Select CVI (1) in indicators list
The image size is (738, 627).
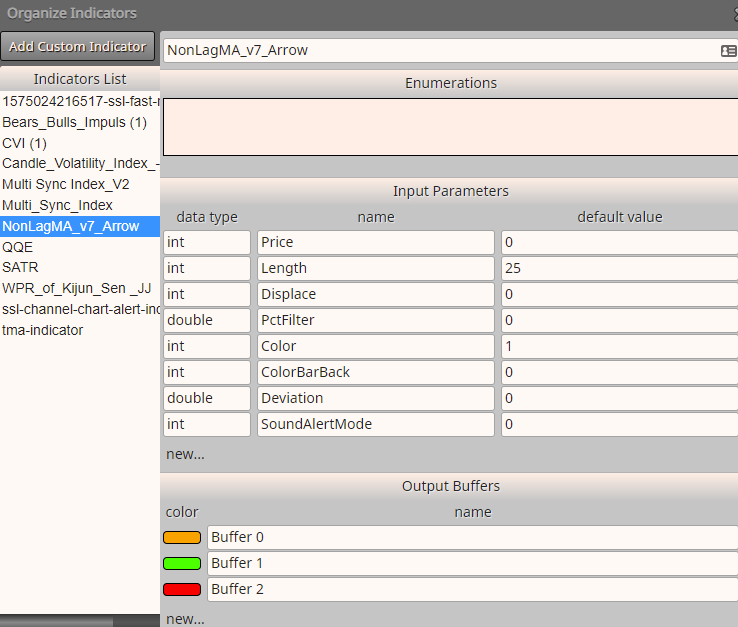click(x=80, y=143)
